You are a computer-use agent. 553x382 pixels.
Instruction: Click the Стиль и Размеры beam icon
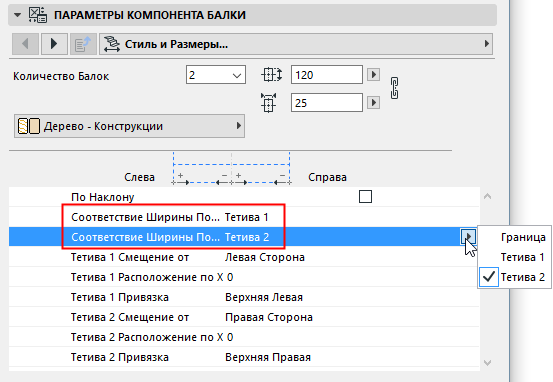[x=112, y=44]
